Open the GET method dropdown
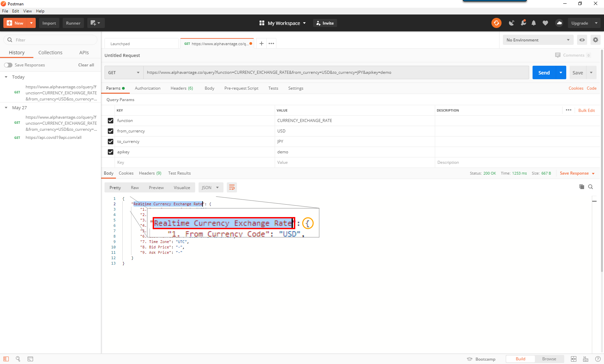Image resolution: width=604 pixels, height=364 pixels. pyautogui.click(x=124, y=72)
